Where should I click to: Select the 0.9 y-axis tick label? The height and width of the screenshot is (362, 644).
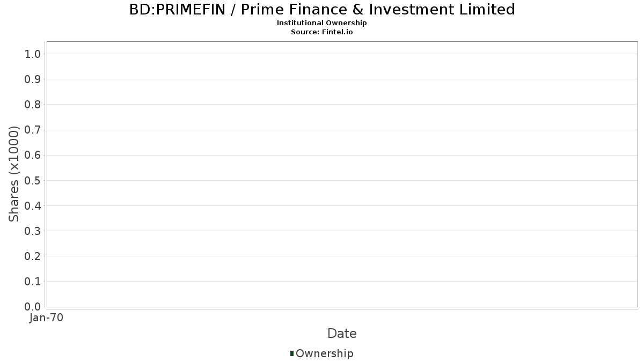click(33, 79)
